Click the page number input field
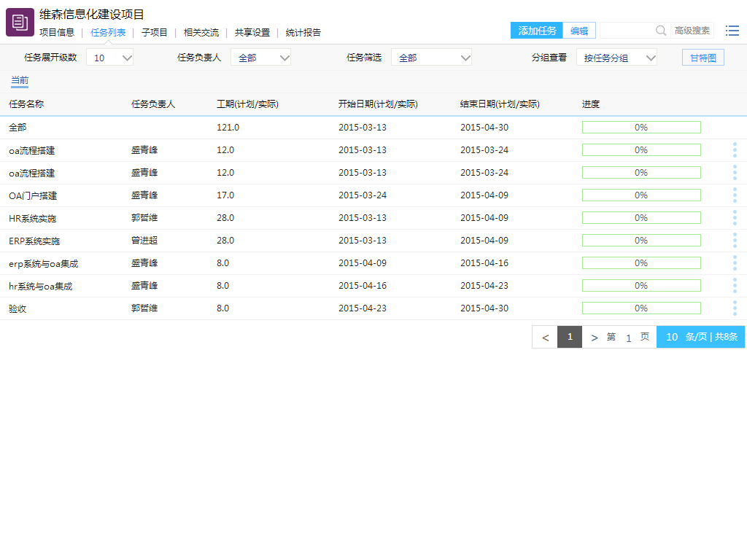 (x=629, y=338)
